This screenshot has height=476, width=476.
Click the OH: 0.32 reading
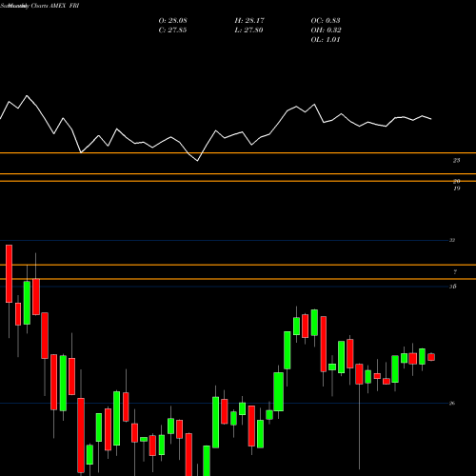pos(326,30)
